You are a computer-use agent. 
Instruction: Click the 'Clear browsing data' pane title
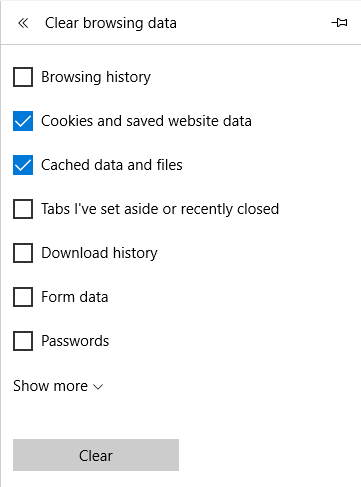coord(111,23)
